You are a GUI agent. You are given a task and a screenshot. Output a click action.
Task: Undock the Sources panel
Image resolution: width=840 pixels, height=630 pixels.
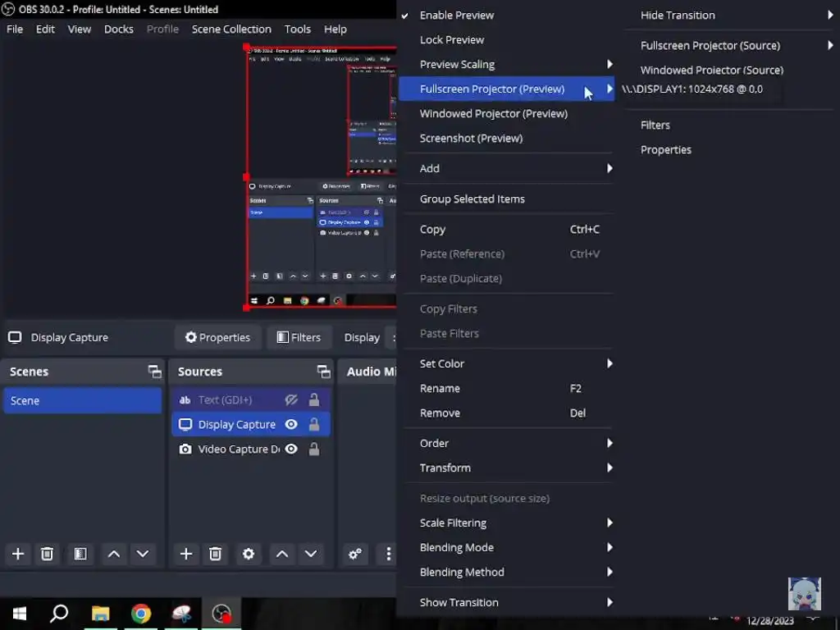pyautogui.click(x=323, y=372)
